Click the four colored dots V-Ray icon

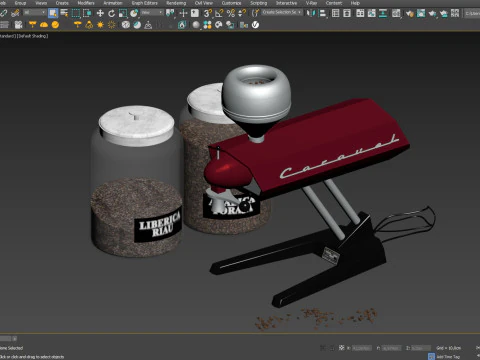207,25
